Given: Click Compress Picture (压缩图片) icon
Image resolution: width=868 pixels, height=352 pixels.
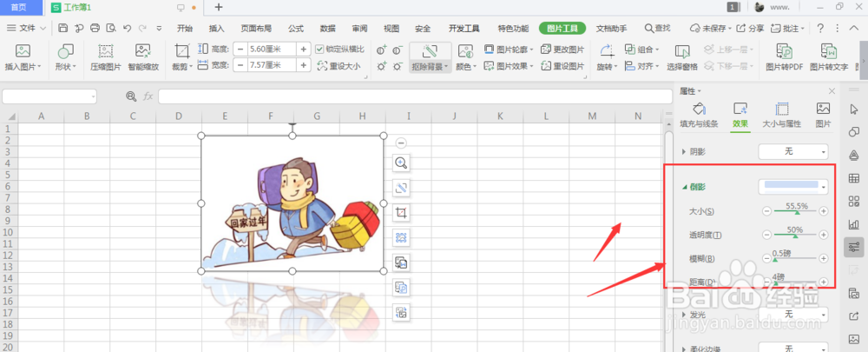Looking at the screenshot, I should tap(106, 51).
